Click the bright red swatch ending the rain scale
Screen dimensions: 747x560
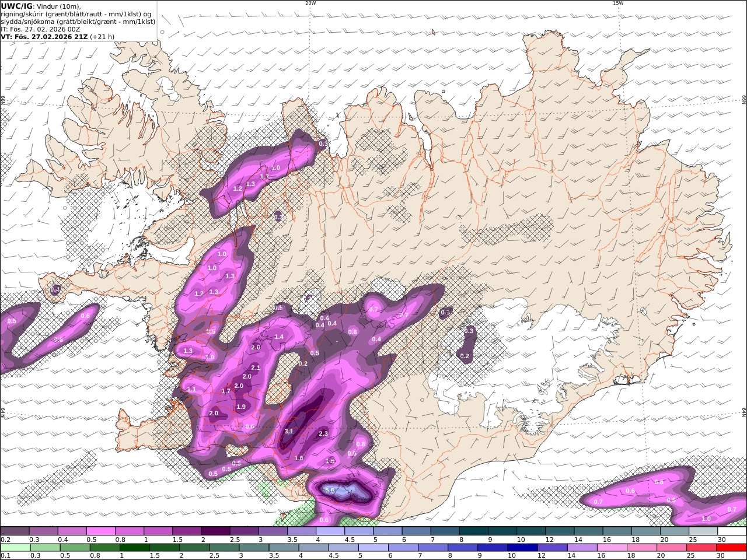point(732,547)
